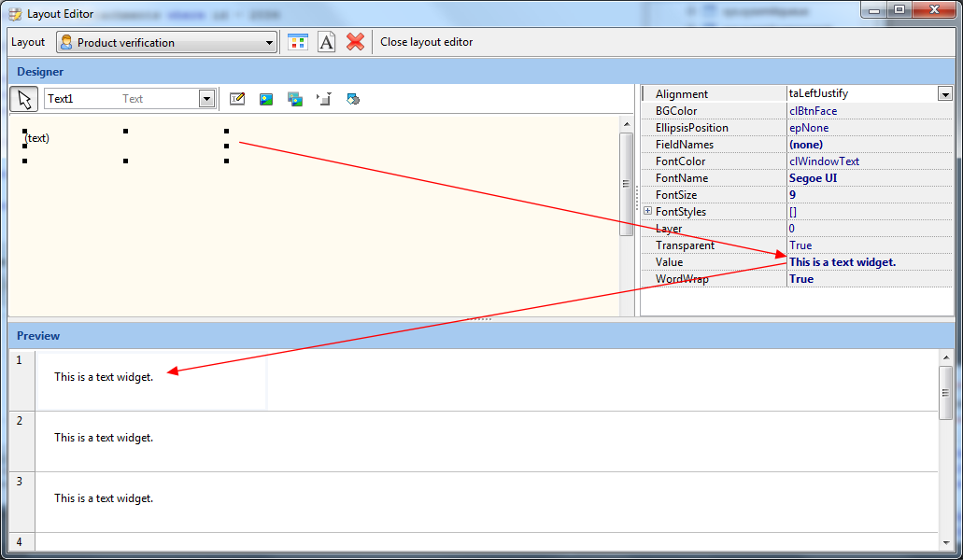Select the Transparent property value
Viewport: 963px width, 560px height.
(x=869, y=245)
